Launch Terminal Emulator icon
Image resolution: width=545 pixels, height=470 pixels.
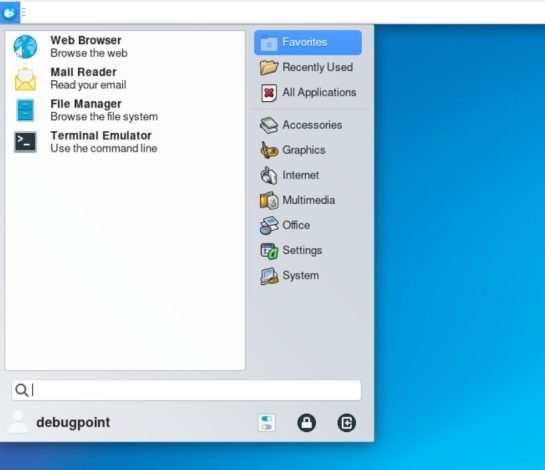pyautogui.click(x=25, y=142)
